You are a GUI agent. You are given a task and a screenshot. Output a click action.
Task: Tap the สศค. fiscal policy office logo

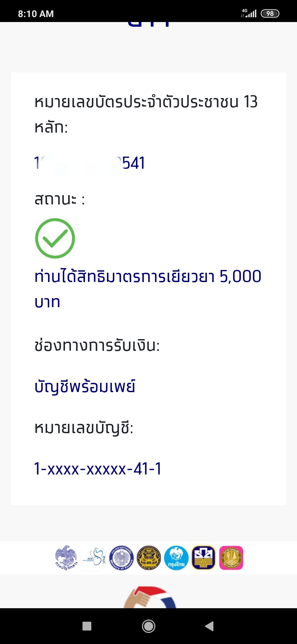pyautogui.click(x=94, y=558)
